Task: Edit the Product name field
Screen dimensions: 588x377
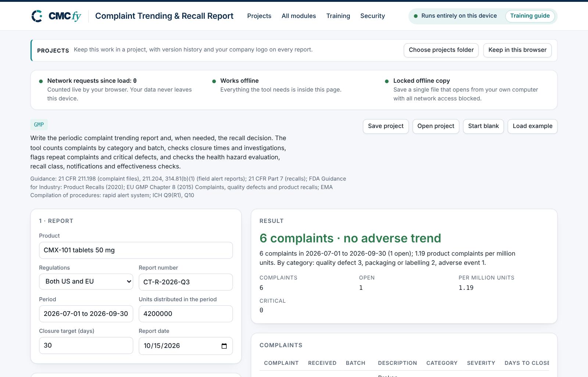Action: (136, 250)
